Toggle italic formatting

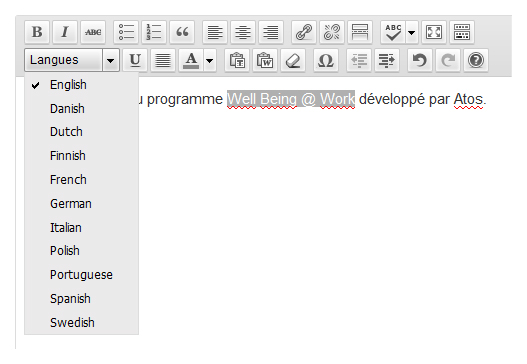click(65, 32)
